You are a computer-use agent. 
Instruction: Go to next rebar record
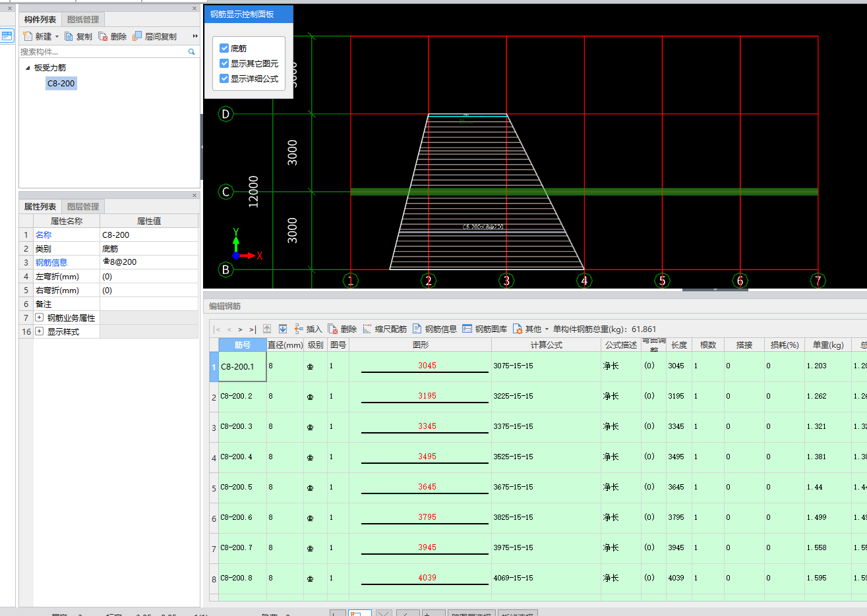[241, 329]
